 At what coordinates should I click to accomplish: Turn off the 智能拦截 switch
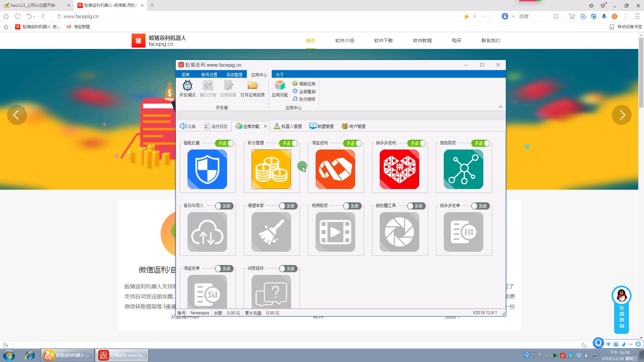tap(224, 143)
